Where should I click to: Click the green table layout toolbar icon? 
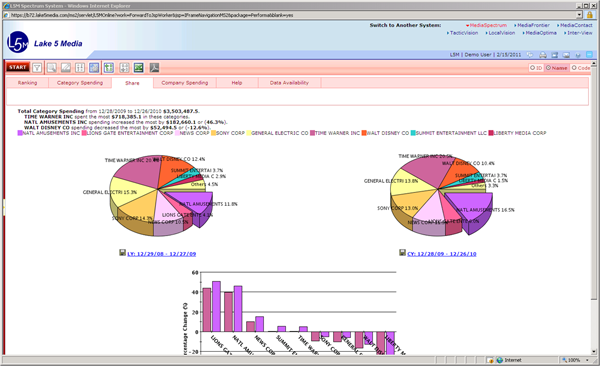tap(109, 68)
